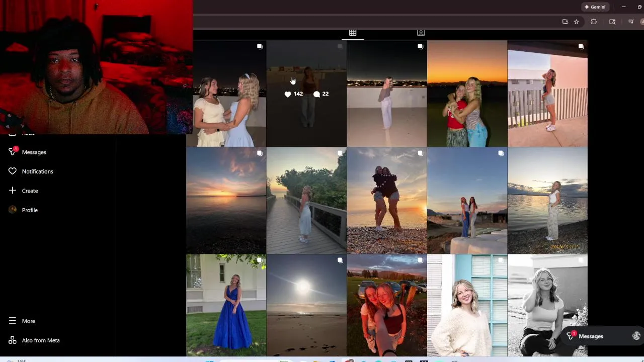
Task: Open post of girl in cream sweater
Action: 467,305
